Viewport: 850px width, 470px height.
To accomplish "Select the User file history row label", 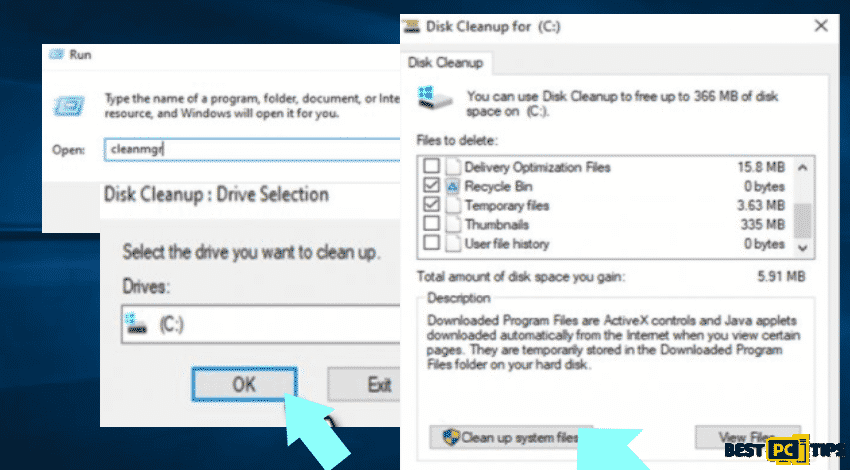I will (x=507, y=244).
